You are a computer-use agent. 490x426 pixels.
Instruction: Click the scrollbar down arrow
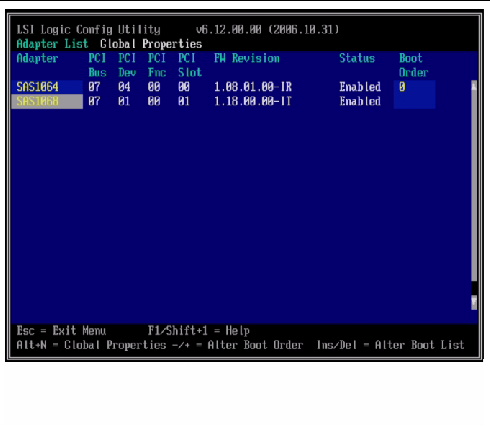coord(474,302)
